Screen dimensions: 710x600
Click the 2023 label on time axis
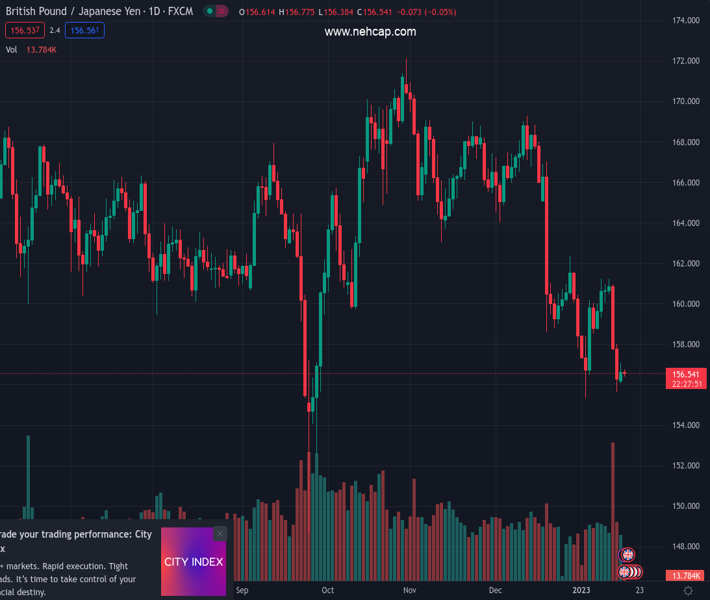click(581, 591)
